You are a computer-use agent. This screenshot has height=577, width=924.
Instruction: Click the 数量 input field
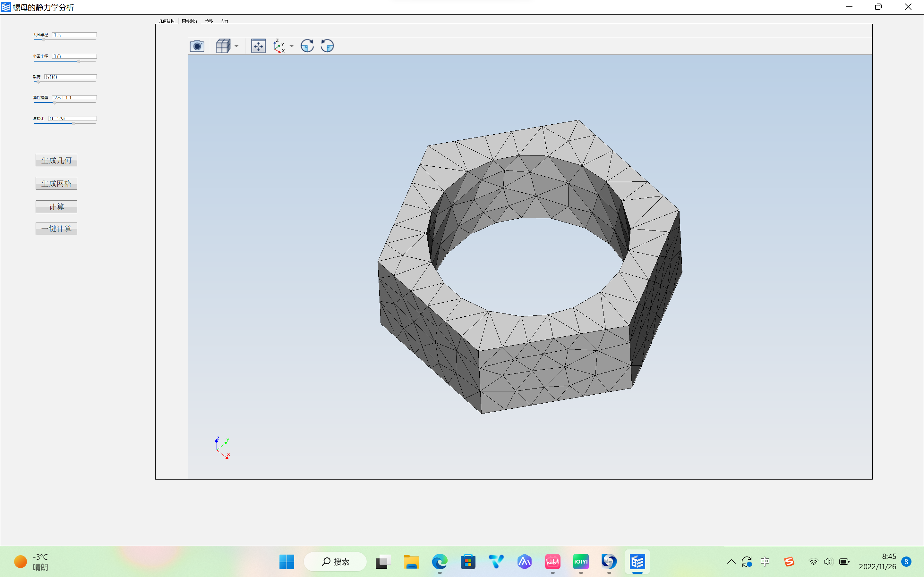click(x=70, y=76)
